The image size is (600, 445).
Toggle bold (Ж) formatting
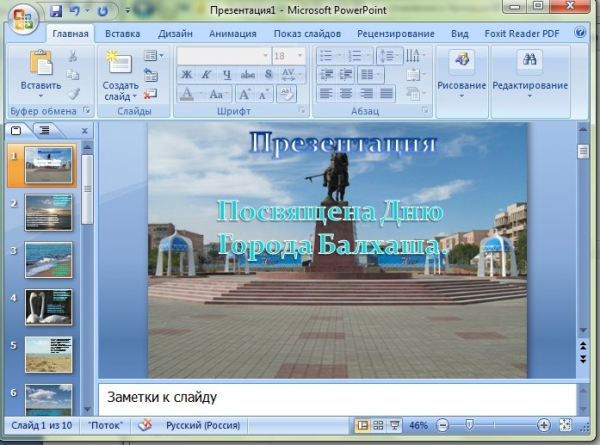tap(187, 75)
